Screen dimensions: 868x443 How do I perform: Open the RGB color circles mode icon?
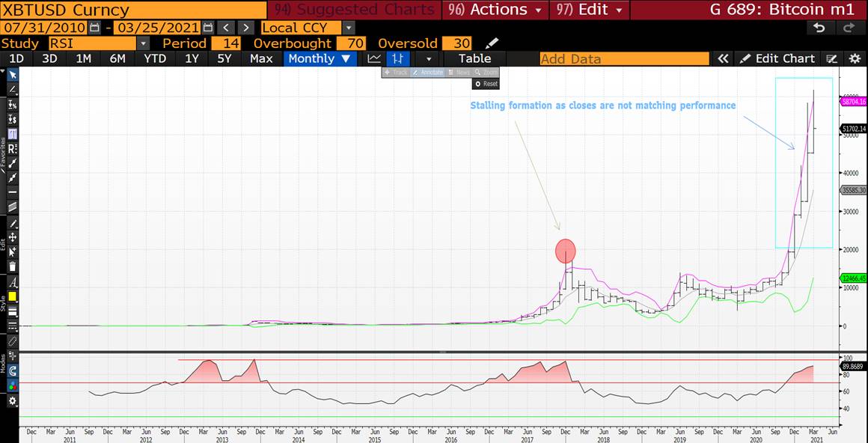[12, 386]
